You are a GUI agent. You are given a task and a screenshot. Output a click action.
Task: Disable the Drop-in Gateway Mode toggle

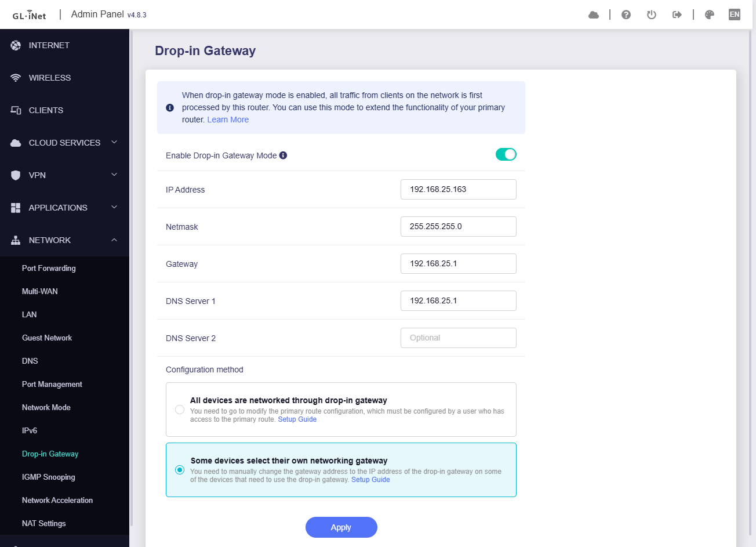click(x=506, y=154)
